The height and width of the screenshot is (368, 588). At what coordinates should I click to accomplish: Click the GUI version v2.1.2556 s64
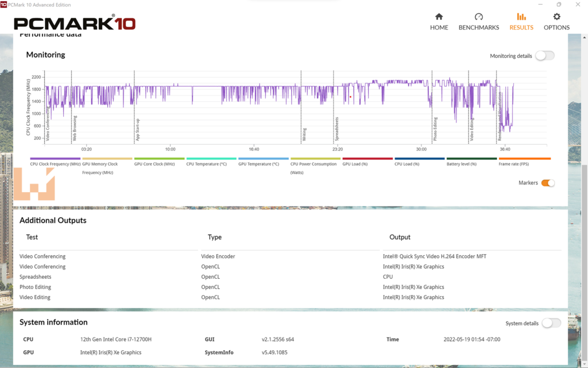coord(278,339)
